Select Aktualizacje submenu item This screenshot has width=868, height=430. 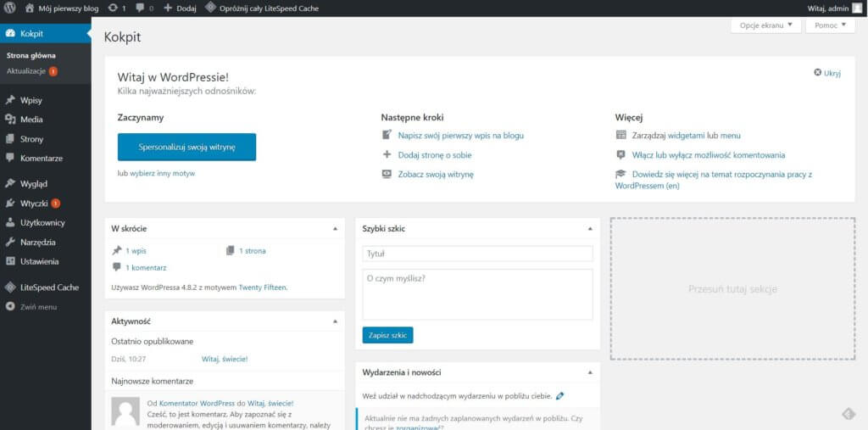coord(25,71)
